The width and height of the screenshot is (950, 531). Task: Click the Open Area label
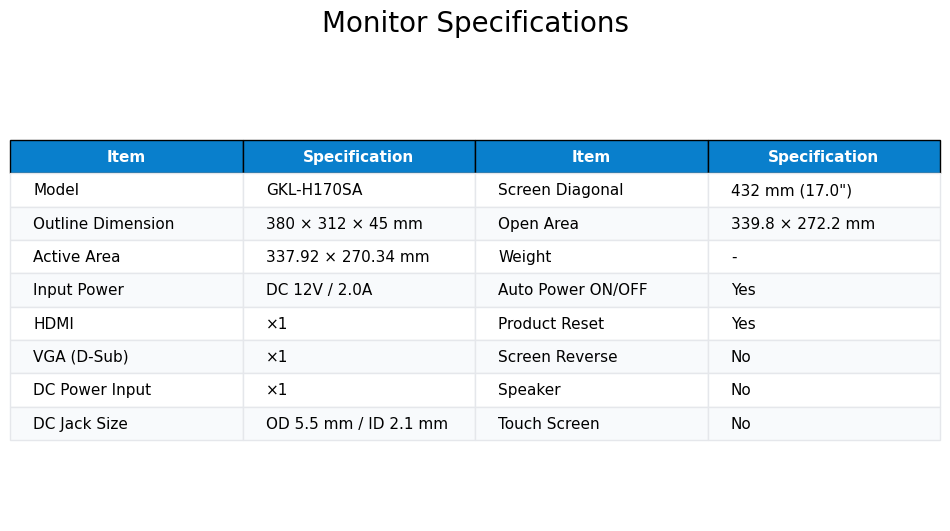(538, 224)
